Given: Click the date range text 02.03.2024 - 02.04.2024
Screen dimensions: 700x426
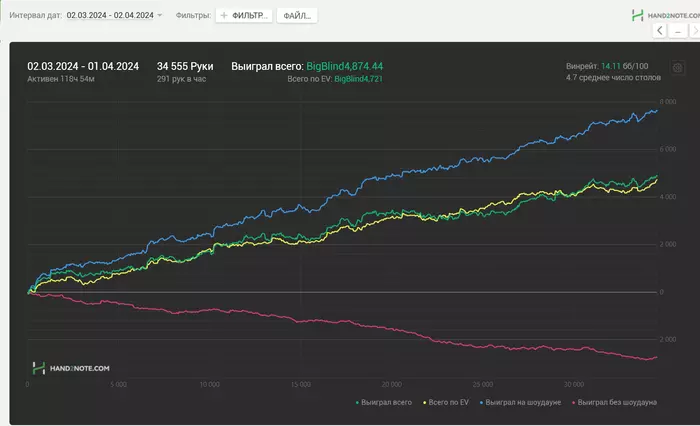Looking at the screenshot, I should click(x=110, y=15).
